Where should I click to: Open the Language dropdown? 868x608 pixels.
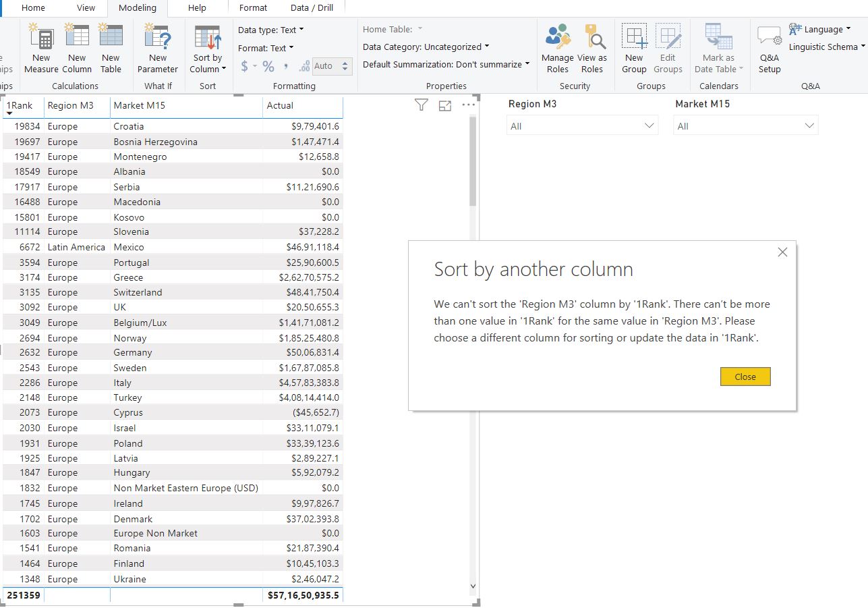[x=819, y=29]
